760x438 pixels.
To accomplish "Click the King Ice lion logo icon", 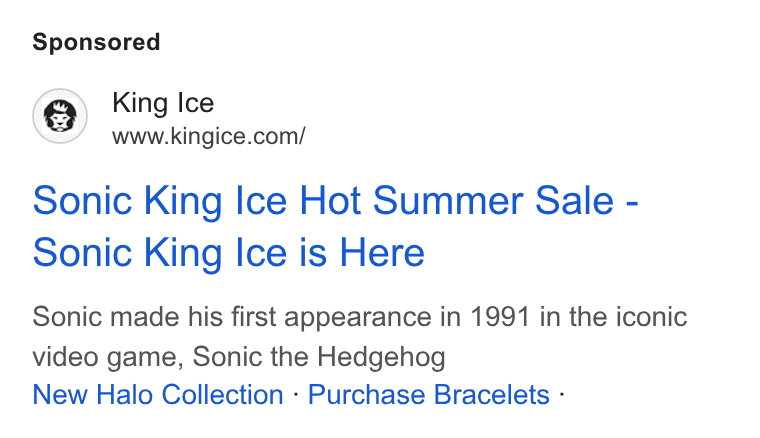I will [60, 116].
